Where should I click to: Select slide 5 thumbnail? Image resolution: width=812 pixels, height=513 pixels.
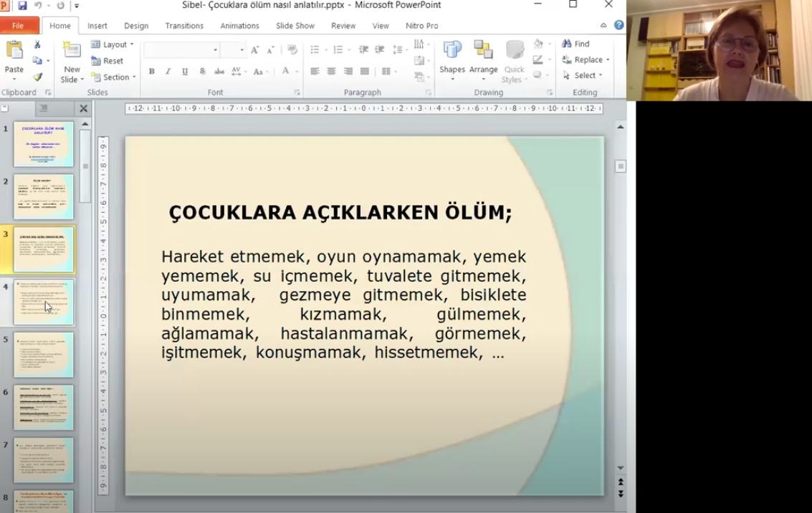tap(44, 355)
